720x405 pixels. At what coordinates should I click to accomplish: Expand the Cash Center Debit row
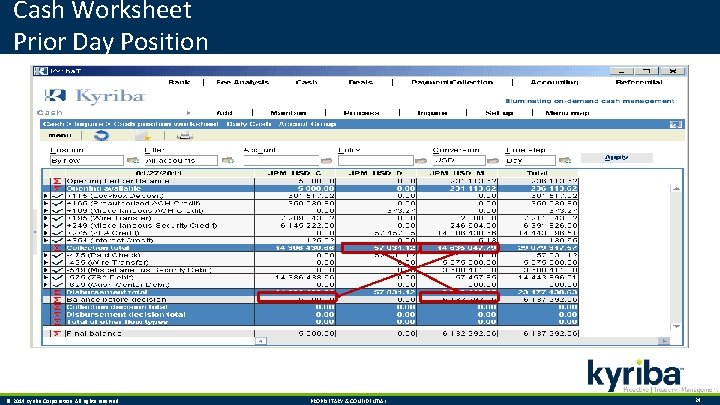click(x=46, y=285)
